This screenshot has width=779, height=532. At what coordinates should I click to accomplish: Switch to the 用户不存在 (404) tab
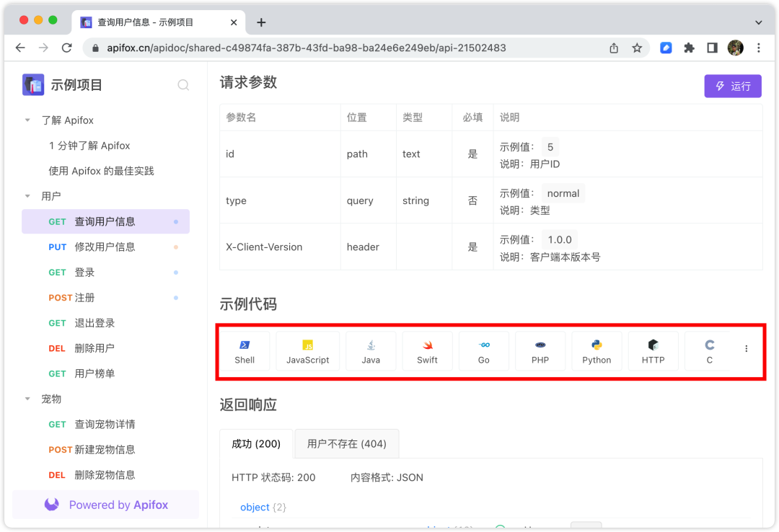pyautogui.click(x=346, y=443)
